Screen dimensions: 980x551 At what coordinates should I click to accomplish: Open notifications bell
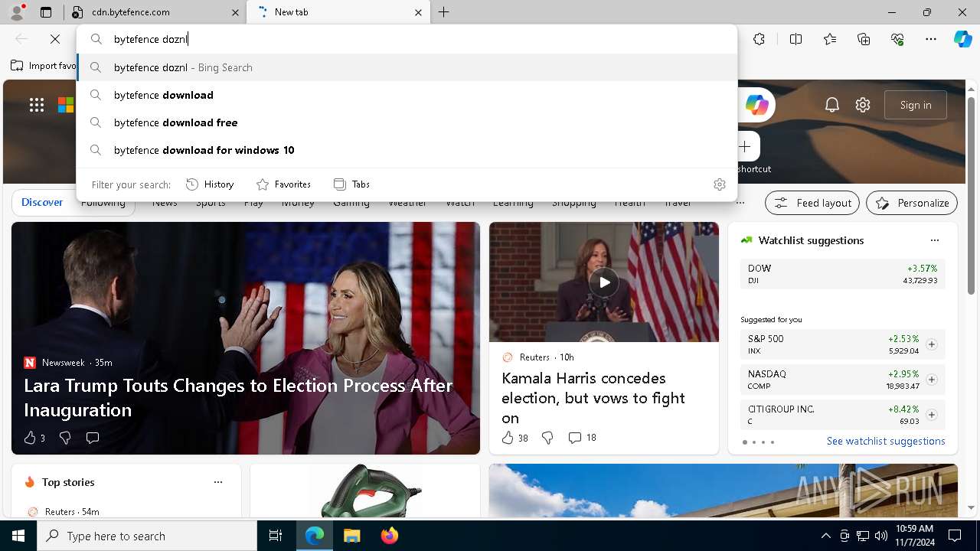click(x=832, y=105)
